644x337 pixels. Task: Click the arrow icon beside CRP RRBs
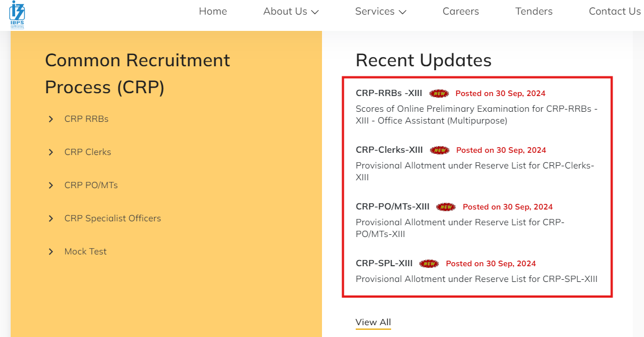(x=51, y=119)
